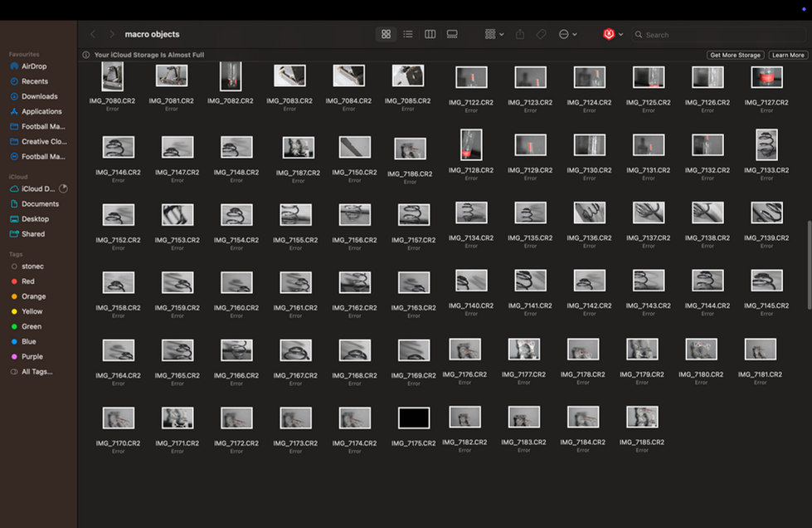The width and height of the screenshot is (812, 528).
Task: Select the IMG_7150.CR2 thumbnail
Action: point(355,147)
